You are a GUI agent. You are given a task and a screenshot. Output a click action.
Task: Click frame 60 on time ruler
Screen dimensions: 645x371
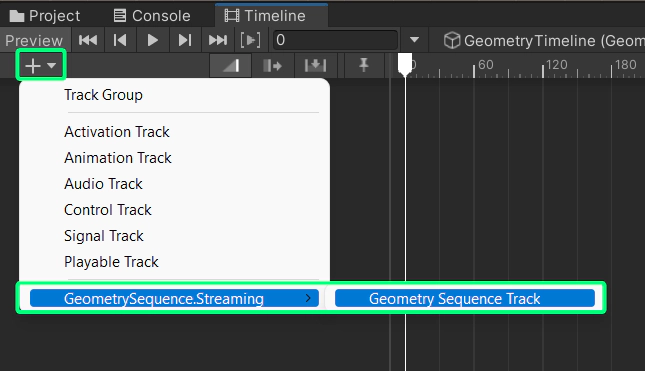(x=485, y=65)
